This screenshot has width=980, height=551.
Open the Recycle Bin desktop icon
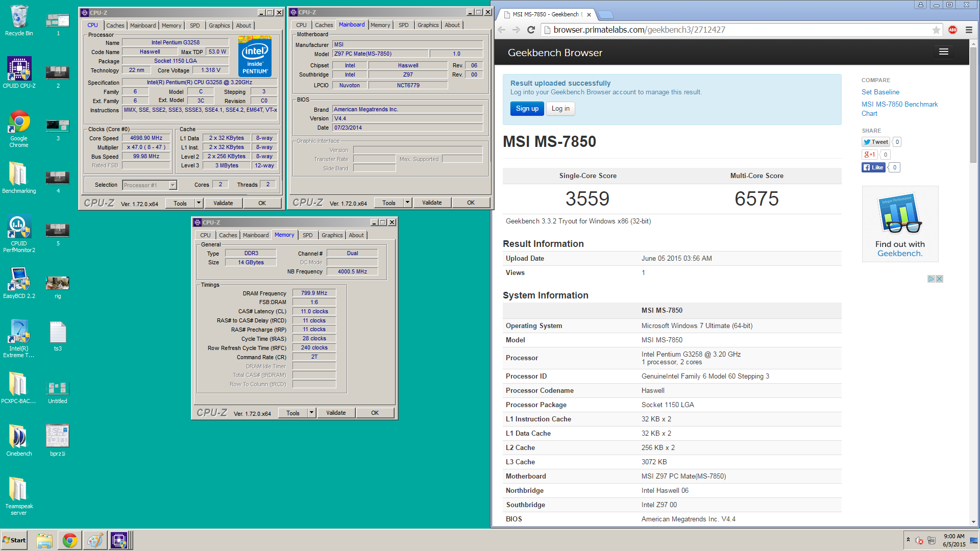(19, 20)
